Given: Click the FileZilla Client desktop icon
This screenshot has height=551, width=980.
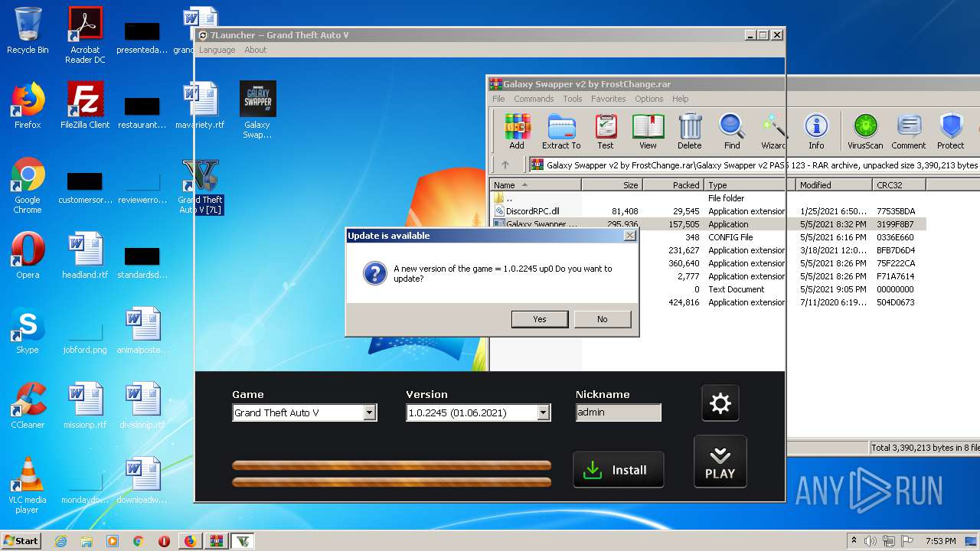Looking at the screenshot, I should (85, 106).
